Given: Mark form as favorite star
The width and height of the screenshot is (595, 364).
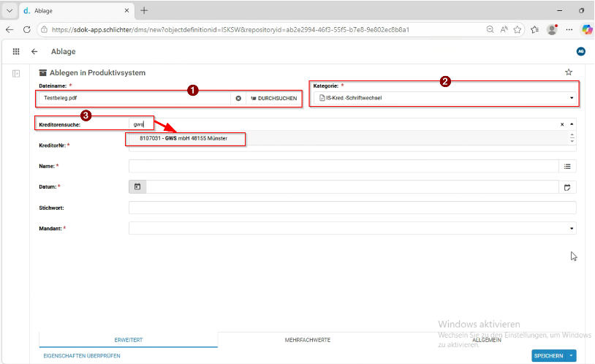Looking at the screenshot, I should (x=569, y=72).
